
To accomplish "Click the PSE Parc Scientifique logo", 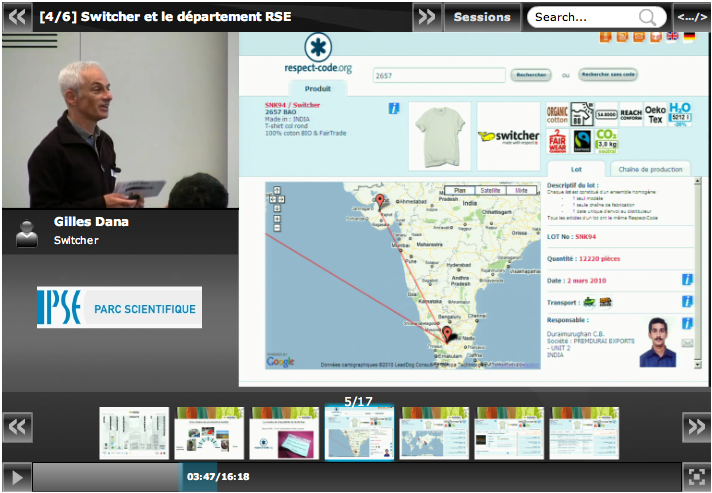I will [119, 307].
